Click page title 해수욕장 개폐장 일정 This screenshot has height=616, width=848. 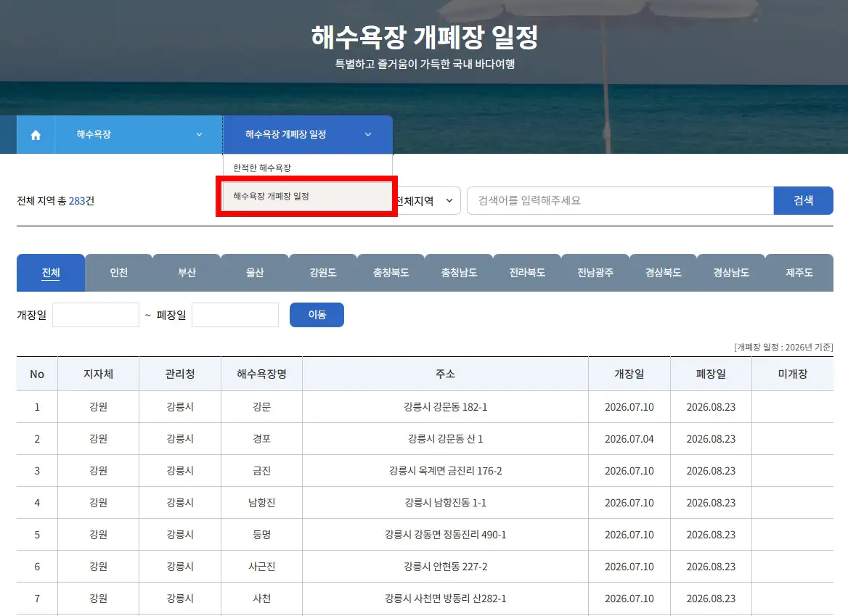point(425,37)
